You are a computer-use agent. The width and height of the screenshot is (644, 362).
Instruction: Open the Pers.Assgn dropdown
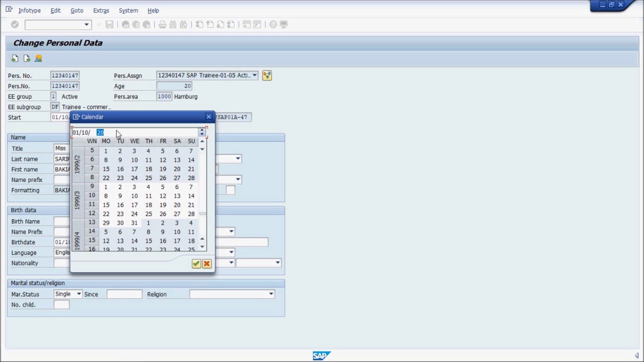tap(255, 75)
